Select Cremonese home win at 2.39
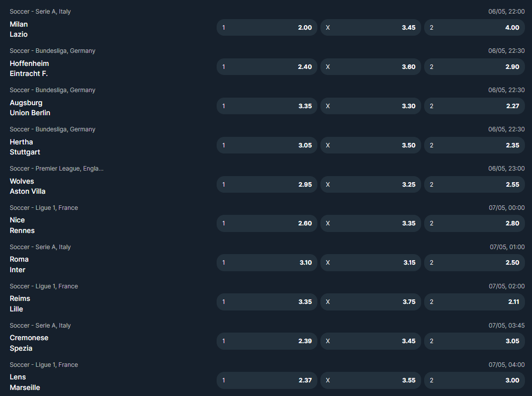The width and height of the screenshot is (532, 396). coord(267,341)
